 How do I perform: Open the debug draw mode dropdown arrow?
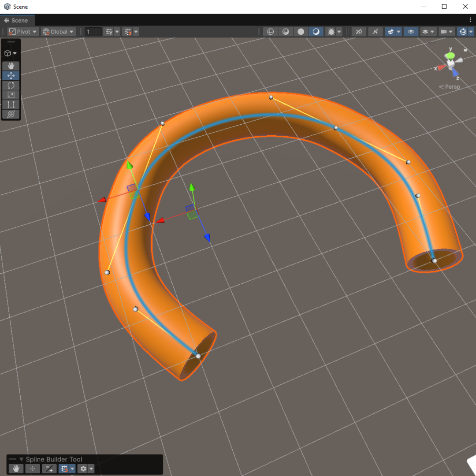(x=339, y=32)
